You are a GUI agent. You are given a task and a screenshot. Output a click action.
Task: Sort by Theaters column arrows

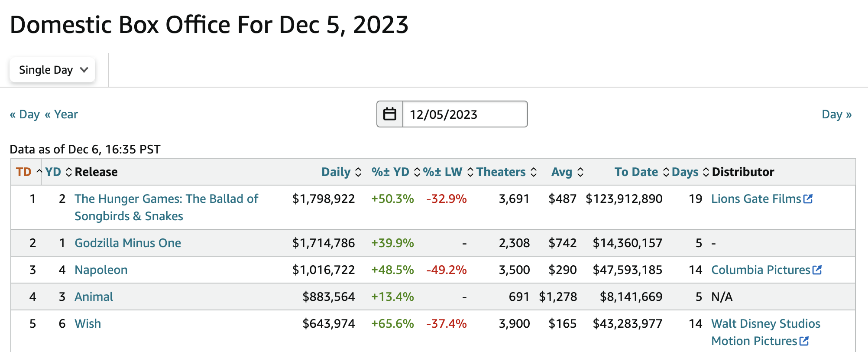tap(534, 172)
